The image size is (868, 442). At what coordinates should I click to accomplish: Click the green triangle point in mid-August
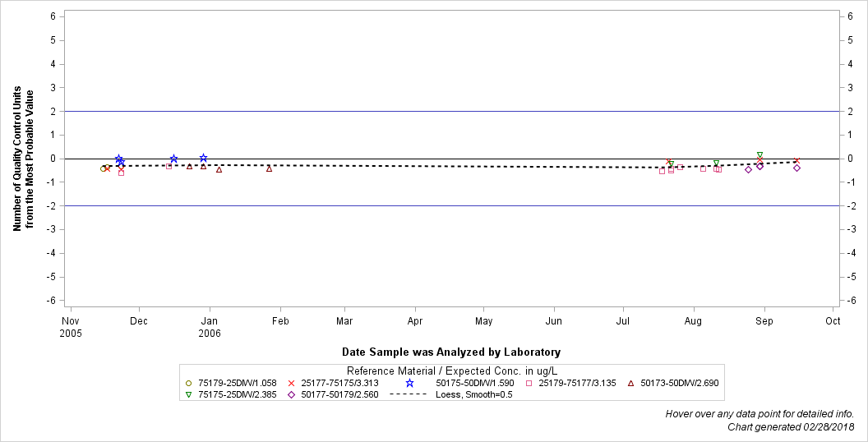[716, 163]
